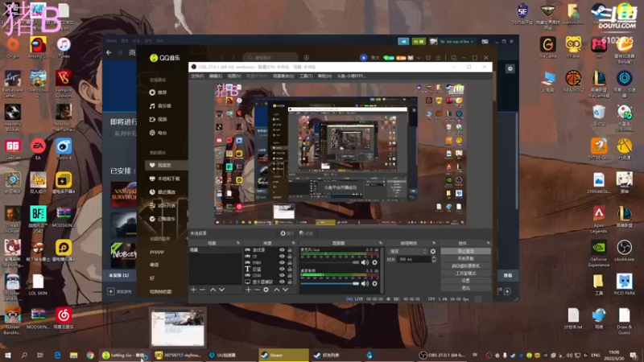Click 启动虚拟摄像机 button
The width and height of the screenshot is (644, 362).
click(465, 266)
